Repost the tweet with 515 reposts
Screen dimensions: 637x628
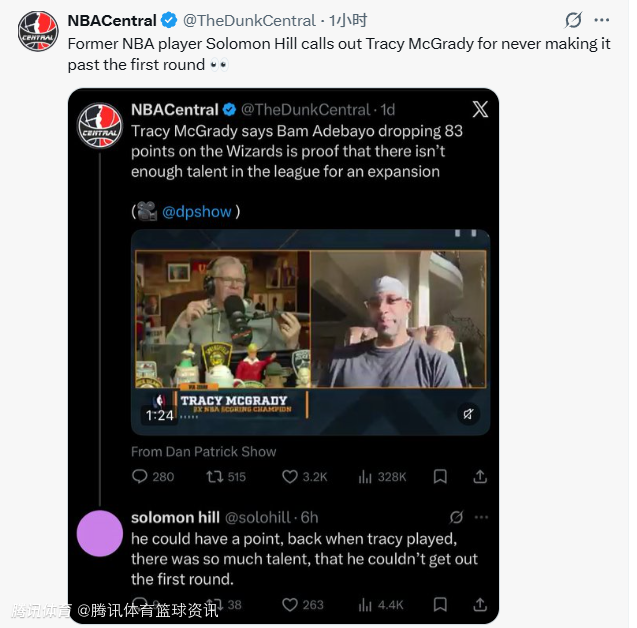pyautogui.click(x=213, y=477)
